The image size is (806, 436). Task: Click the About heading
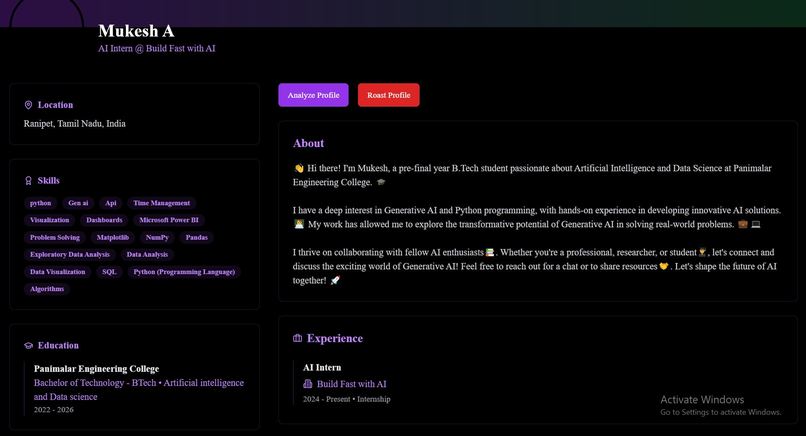coord(308,143)
